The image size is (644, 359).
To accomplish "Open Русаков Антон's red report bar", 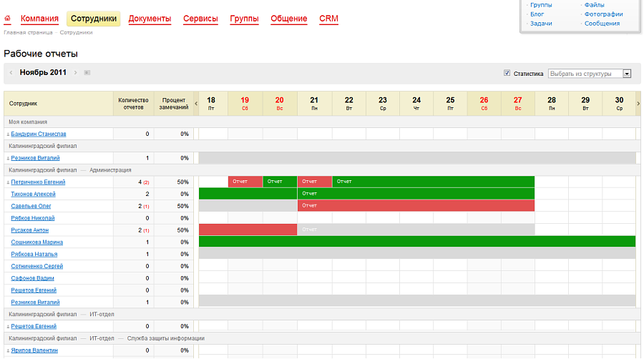I will pyautogui.click(x=248, y=230).
